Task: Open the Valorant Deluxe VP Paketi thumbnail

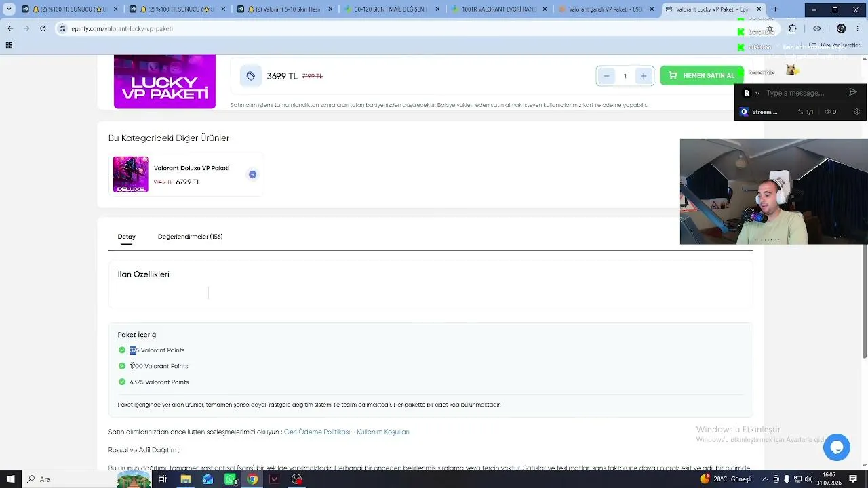Action: coord(130,175)
